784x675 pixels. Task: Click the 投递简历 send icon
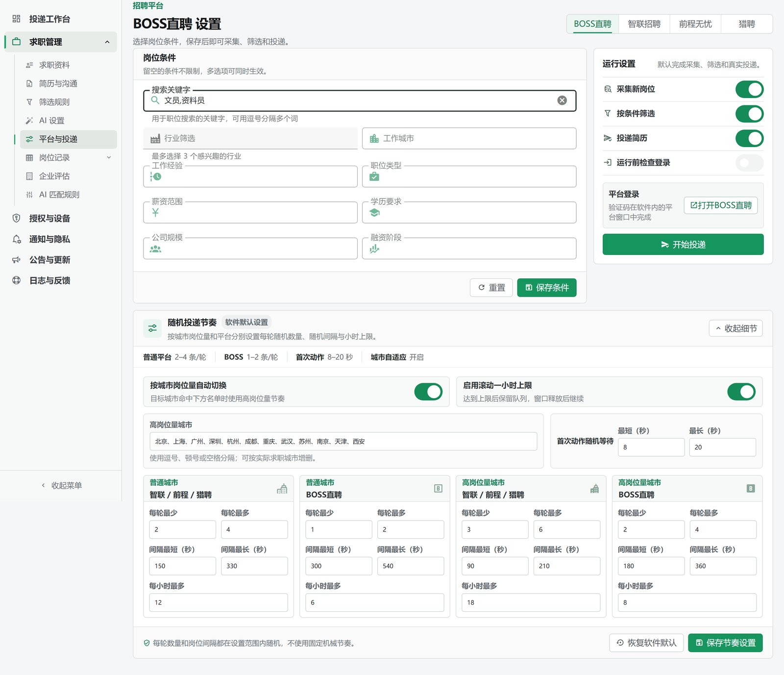coord(608,138)
